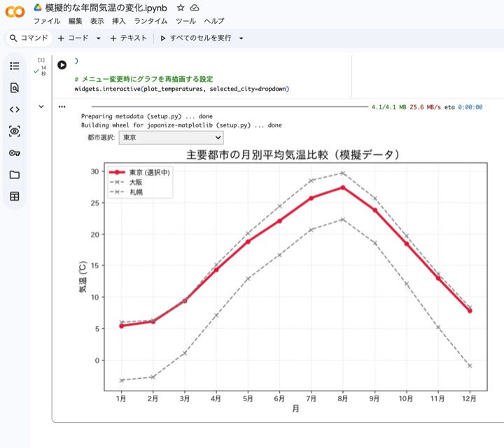Open the find and replace sidebar icon

15,87
